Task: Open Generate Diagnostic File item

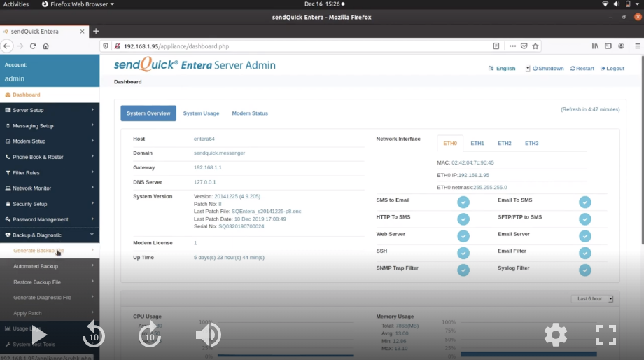Action: coord(49,298)
